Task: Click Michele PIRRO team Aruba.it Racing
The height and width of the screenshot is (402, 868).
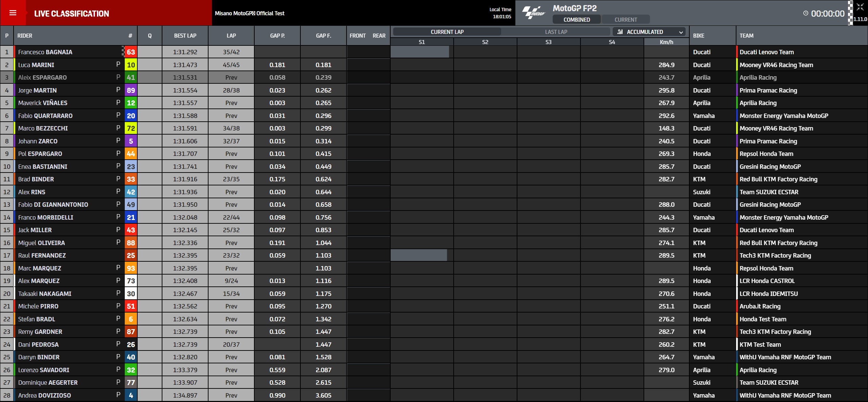Action: (760, 306)
